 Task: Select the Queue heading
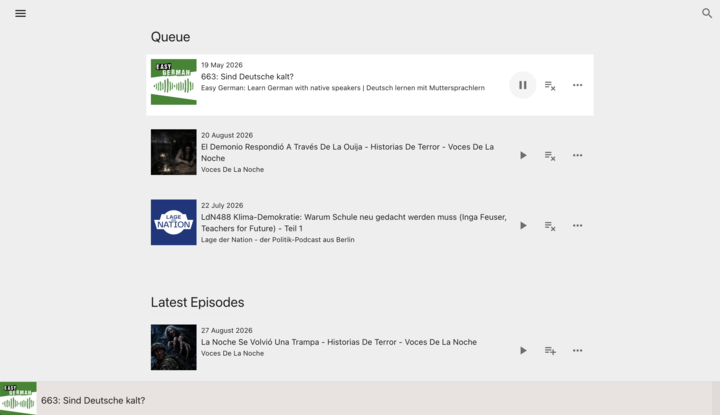170,37
